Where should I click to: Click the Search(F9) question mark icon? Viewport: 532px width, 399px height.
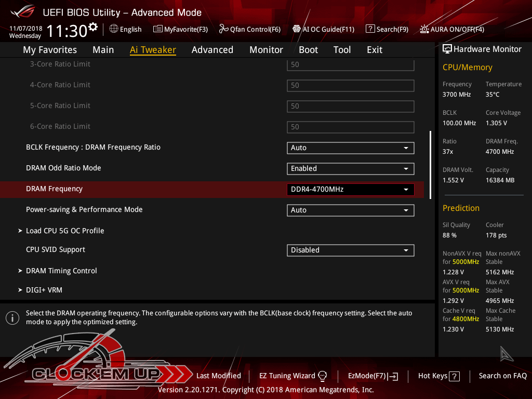click(370, 29)
